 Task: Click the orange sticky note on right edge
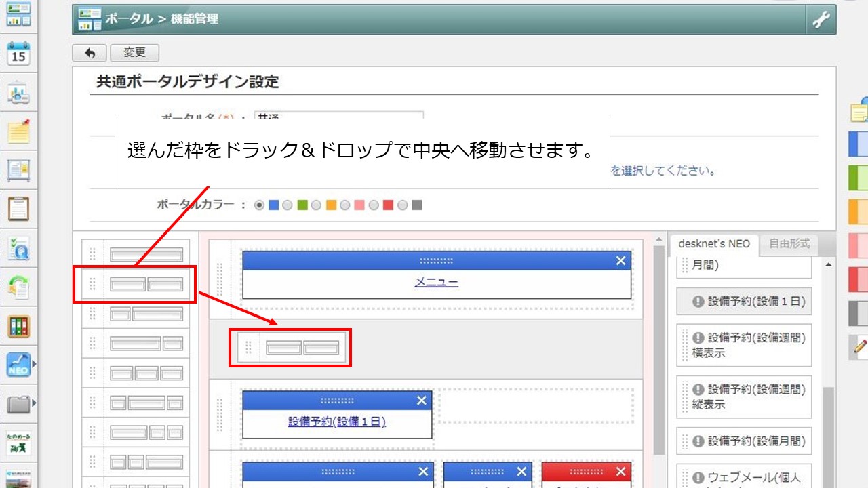pyautogui.click(x=859, y=211)
